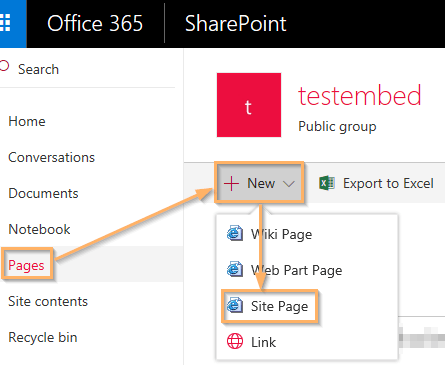
Task: Click the Excel icon beside Export to Excel
Action: pos(327,183)
